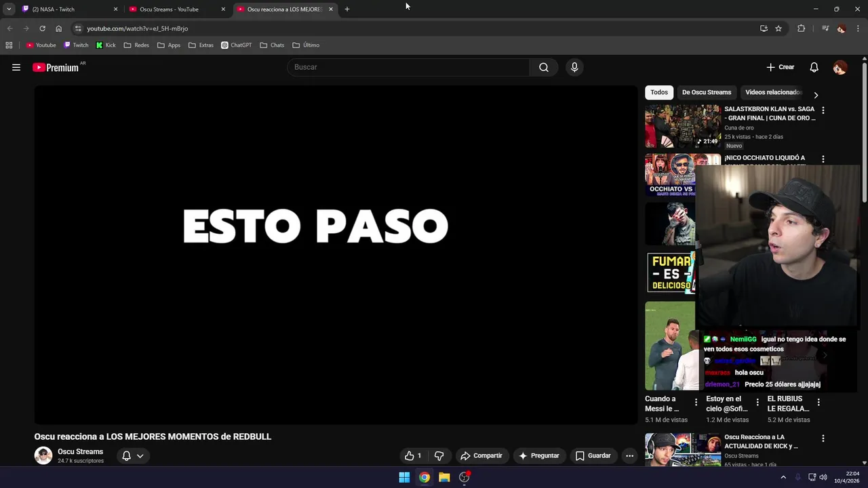Click the Crear button

coord(780,67)
